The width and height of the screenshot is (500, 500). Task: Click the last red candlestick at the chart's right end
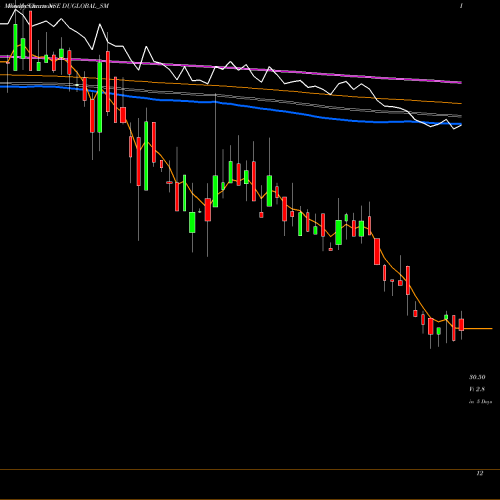[x=461, y=325]
